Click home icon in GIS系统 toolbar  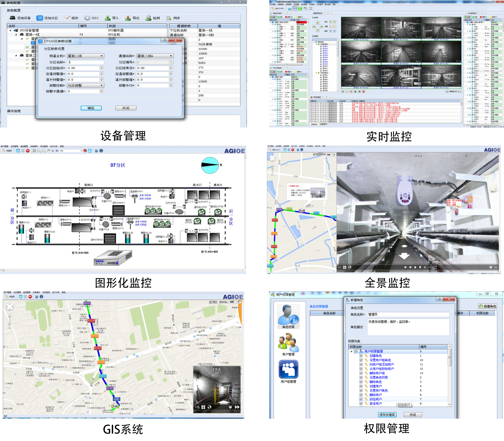(x=21, y=297)
